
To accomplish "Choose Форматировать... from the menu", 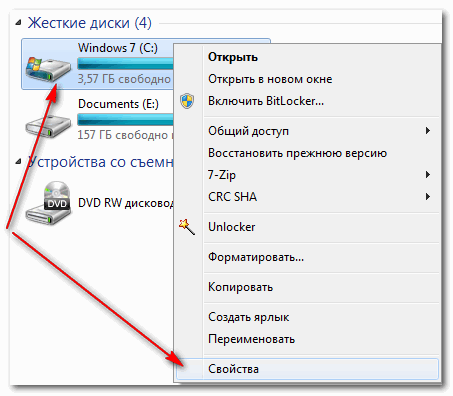I will [x=307, y=257].
